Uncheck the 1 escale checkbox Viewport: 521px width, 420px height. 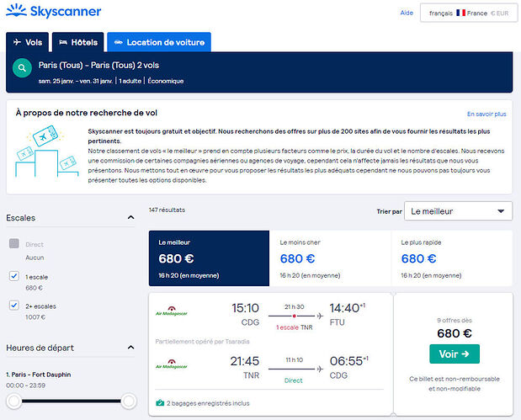(14, 276)
